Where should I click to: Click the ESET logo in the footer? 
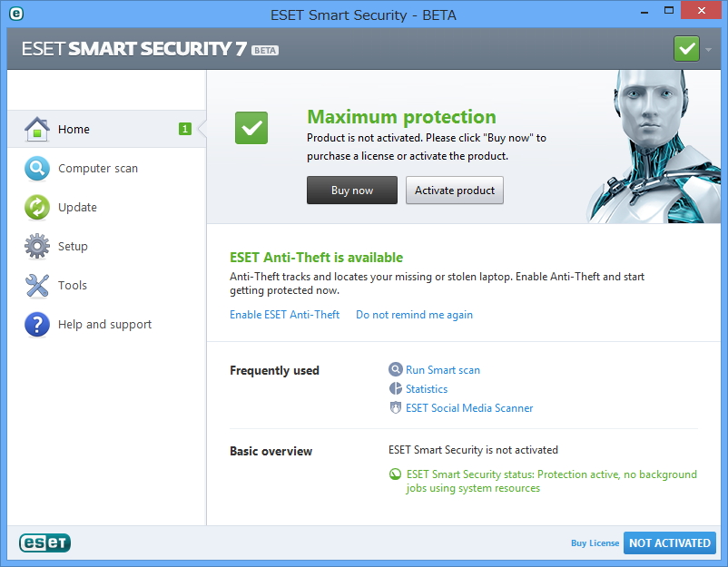44,543
